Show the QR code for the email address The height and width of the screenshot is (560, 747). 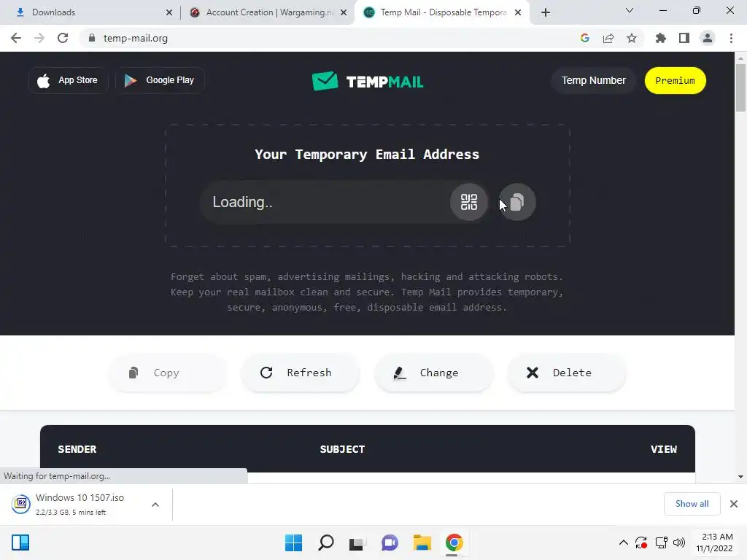click(x=469, y=202)
